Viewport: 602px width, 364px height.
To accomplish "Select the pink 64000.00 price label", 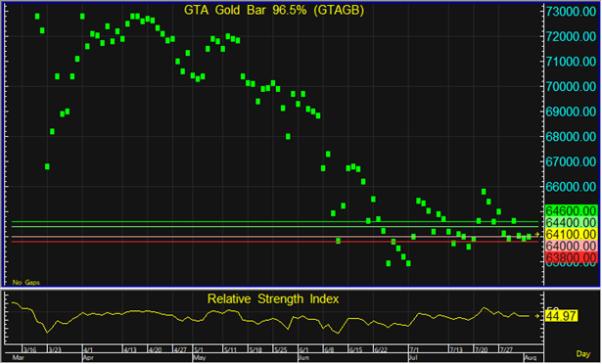I will click(x=571, y=246).
